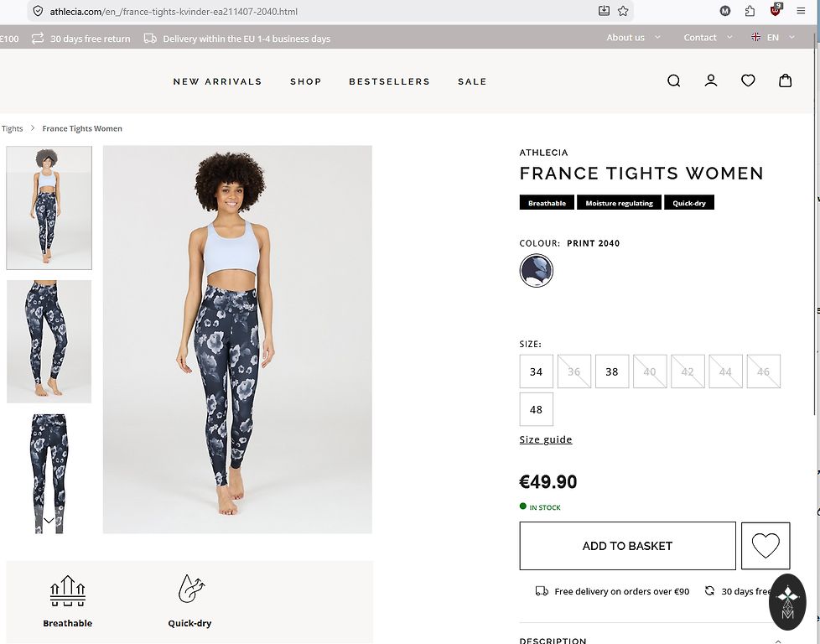Image resolution: width=820 pixels, height=644 pixels.
Task: Open browser hamburger menu
Action: [x=800, y=12]
